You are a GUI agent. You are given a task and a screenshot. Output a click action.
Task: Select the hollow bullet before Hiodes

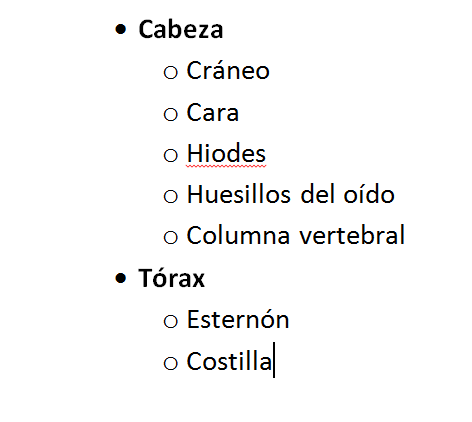coord(171,155)
